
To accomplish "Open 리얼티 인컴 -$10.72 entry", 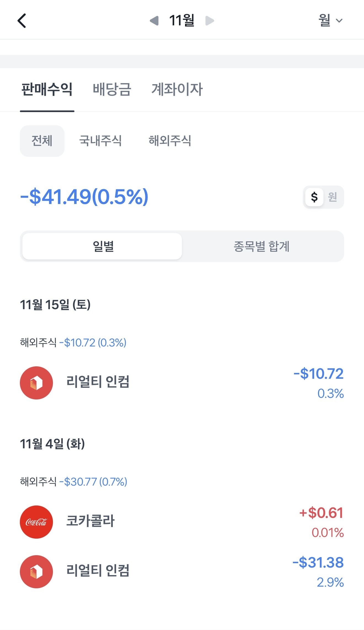I will coord(98,382).
